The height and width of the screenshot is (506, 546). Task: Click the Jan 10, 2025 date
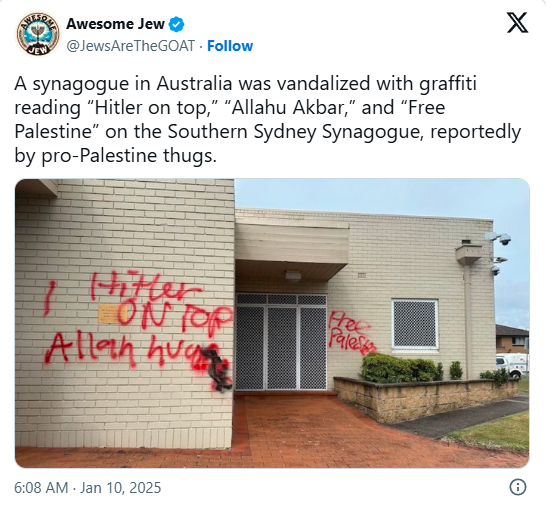point(120,488)
